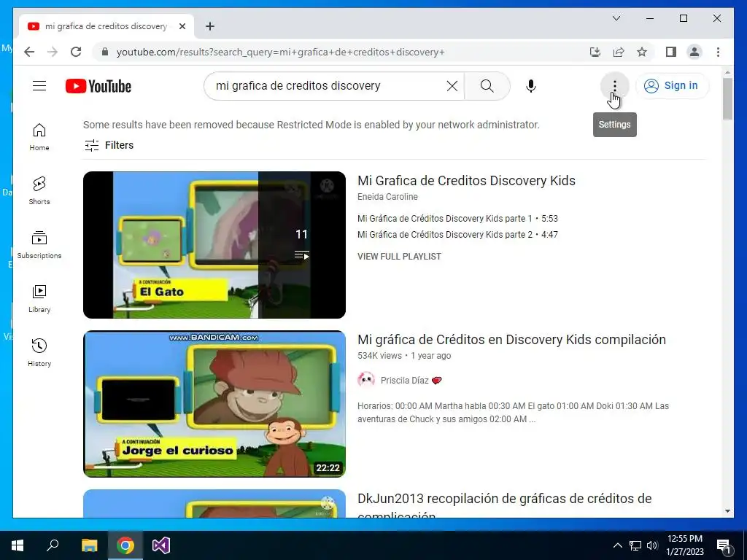Toggle Chrome side panel
This screenshot has height=560, width=747.
[x=671, y=52]
